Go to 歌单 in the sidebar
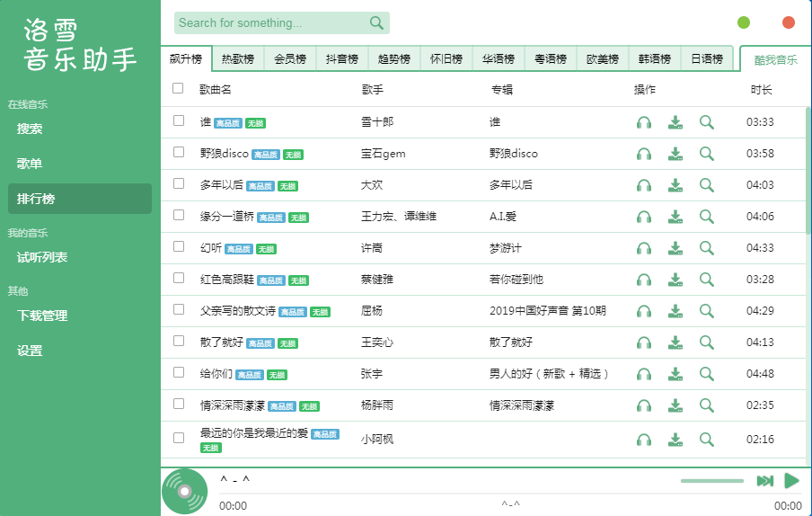 pos(30,164)
